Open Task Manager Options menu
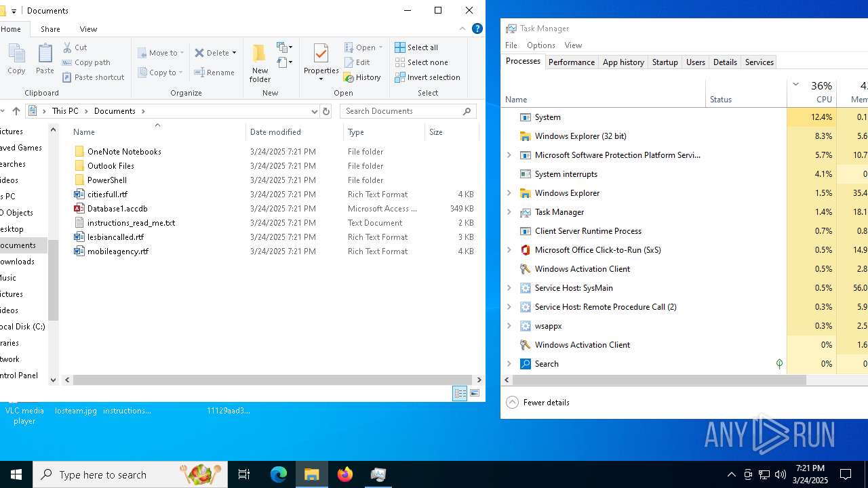 tap(540, 45)
